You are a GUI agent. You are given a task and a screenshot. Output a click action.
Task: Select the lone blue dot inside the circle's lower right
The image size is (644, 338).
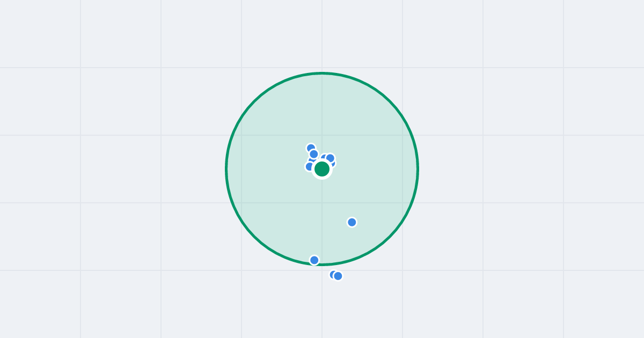pos(352,222)
